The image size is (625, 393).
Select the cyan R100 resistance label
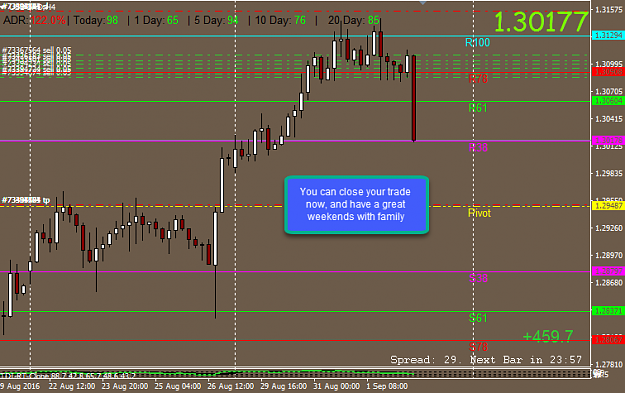(478, 42)
